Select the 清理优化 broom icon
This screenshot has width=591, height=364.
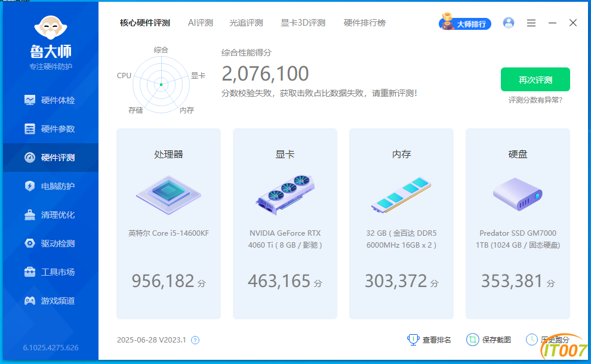coord(30,215)
